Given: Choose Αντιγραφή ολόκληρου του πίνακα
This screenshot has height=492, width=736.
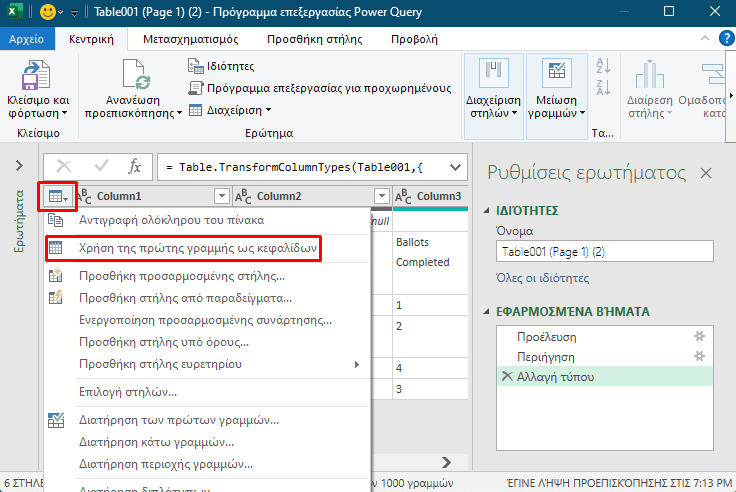Looking at the screenshot, I should click(x=207, y=220).
